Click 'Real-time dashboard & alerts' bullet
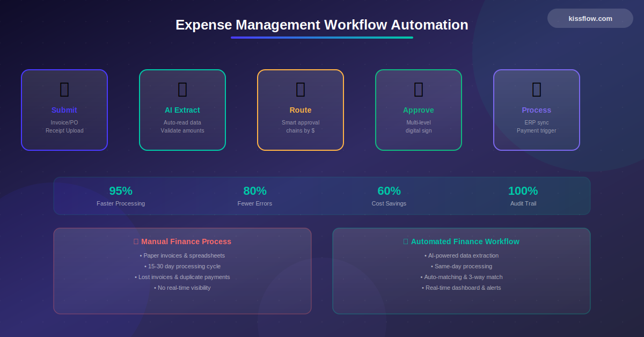644x337 pixels. point(462,288)
